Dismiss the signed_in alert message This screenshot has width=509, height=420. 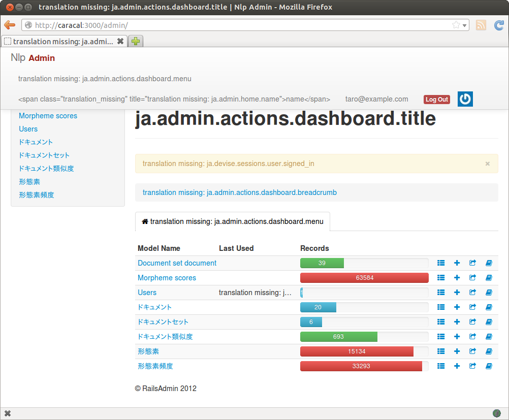click(x=488, y=164)
